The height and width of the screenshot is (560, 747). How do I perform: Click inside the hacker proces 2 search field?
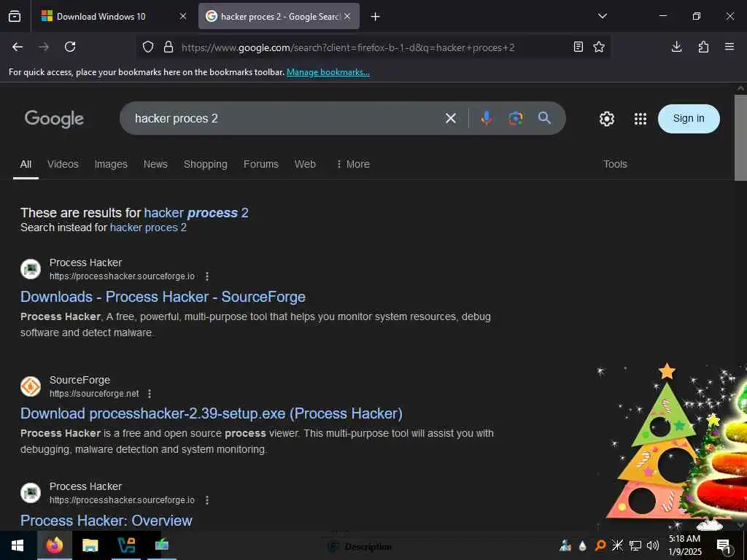click(286, 118)
